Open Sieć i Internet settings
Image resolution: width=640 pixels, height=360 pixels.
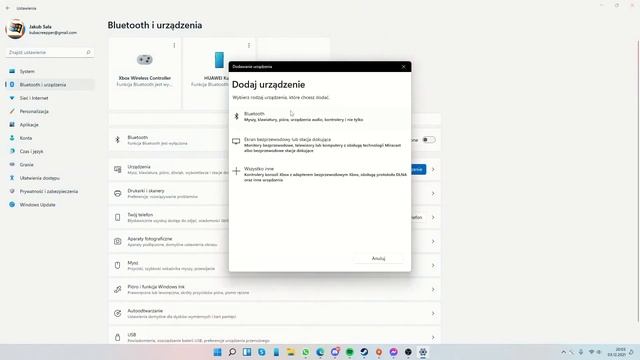(50, 98)
